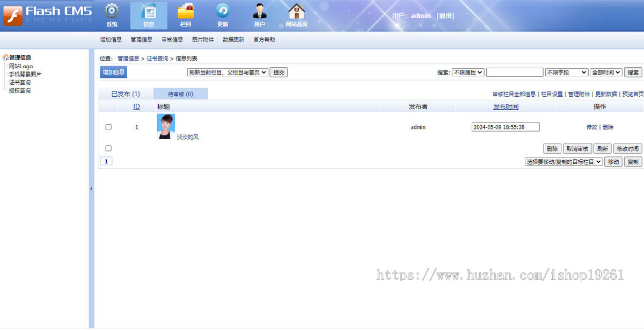
Task: Click the 修改时间 button
Action: [627, 149]
